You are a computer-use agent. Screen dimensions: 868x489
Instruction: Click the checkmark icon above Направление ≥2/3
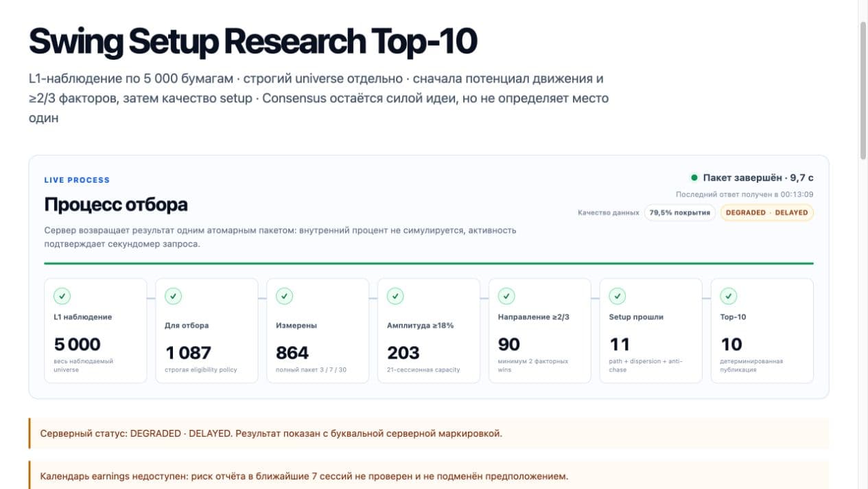coord(506,296)
